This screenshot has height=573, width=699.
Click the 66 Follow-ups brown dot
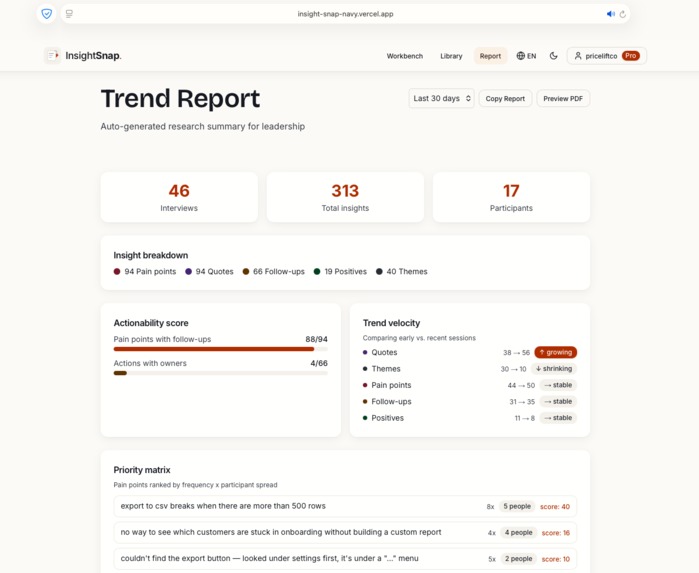coord(246,272)
